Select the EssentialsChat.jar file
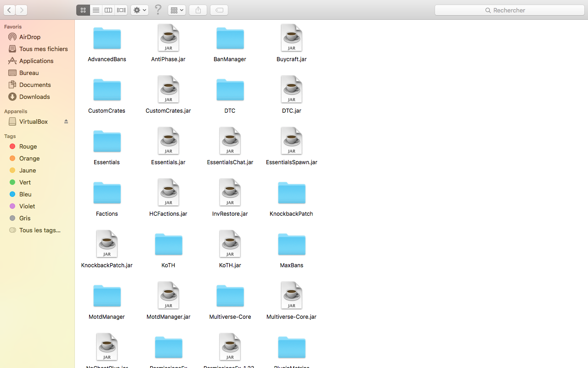The image size is (588, 368). [x=230, y=147]
